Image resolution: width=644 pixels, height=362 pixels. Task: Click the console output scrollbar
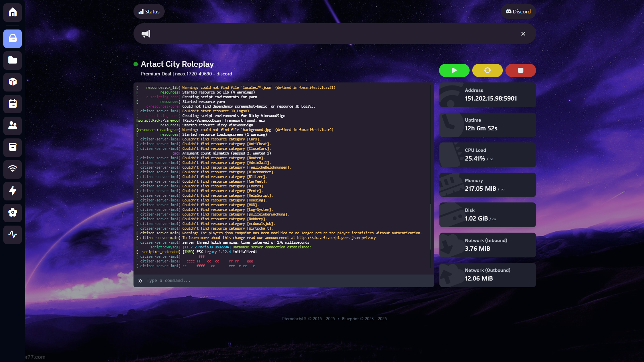point(431,227)
